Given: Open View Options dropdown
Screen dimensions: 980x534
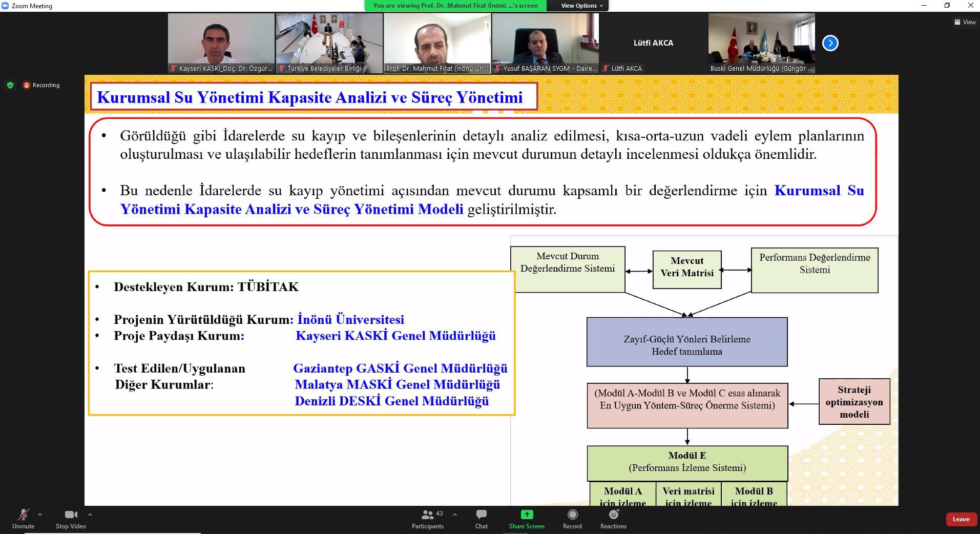Looking at the screenshot, I should pyautogui.click(x=581, y=6).
